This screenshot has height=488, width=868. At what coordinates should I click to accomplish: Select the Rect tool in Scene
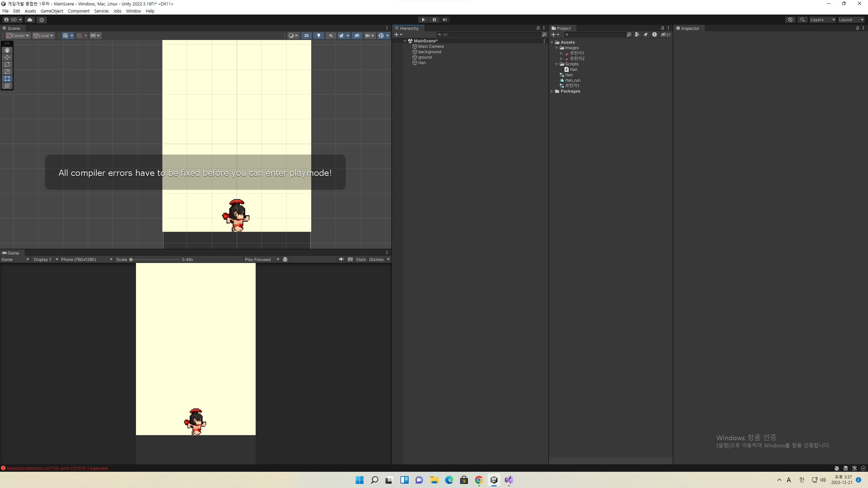pyautogui.click(x=7, y=79)
